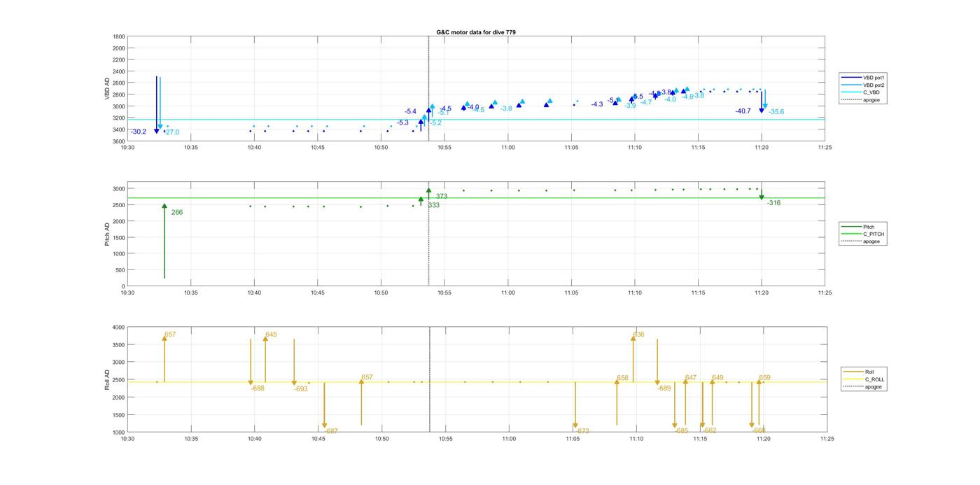980x485 pixels.
Task: Click the "645" roll data label
Action: point(271,335)
